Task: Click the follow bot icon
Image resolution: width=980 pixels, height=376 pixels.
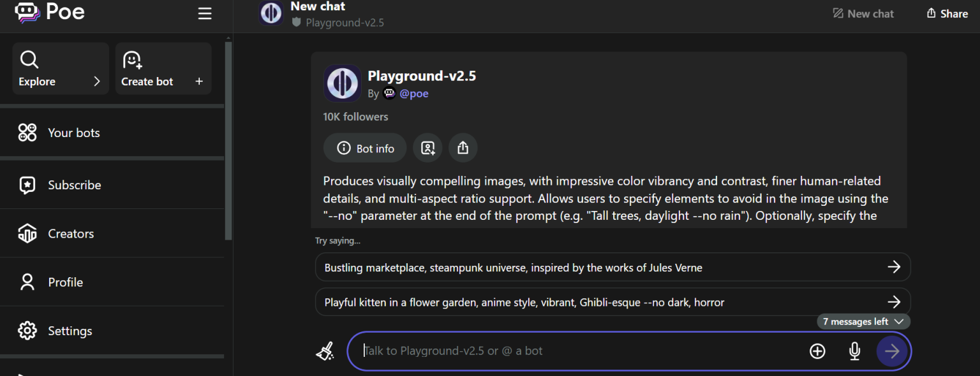Action: [427, 148]
